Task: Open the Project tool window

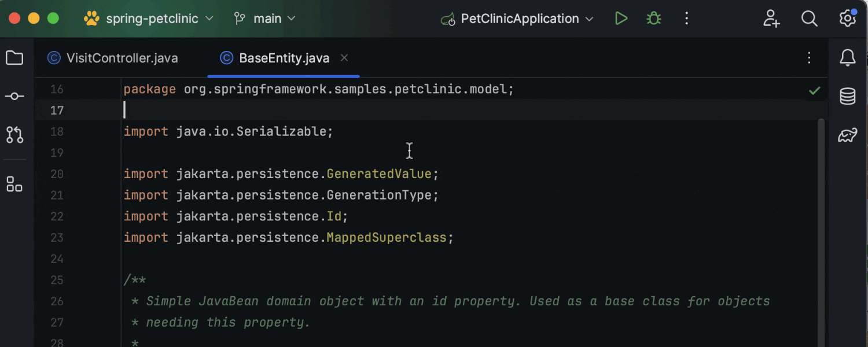Action: click(x=14, y=58)
